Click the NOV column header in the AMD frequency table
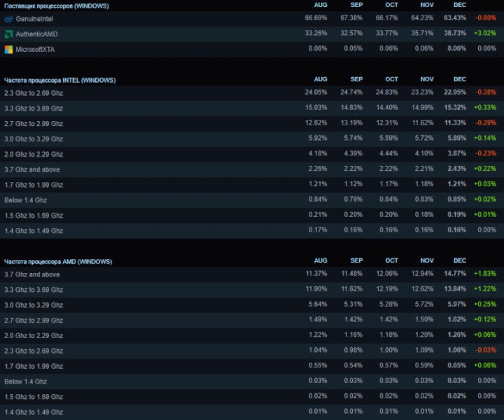The width and height of the screenshot is (504, 420). click(427, 261)
